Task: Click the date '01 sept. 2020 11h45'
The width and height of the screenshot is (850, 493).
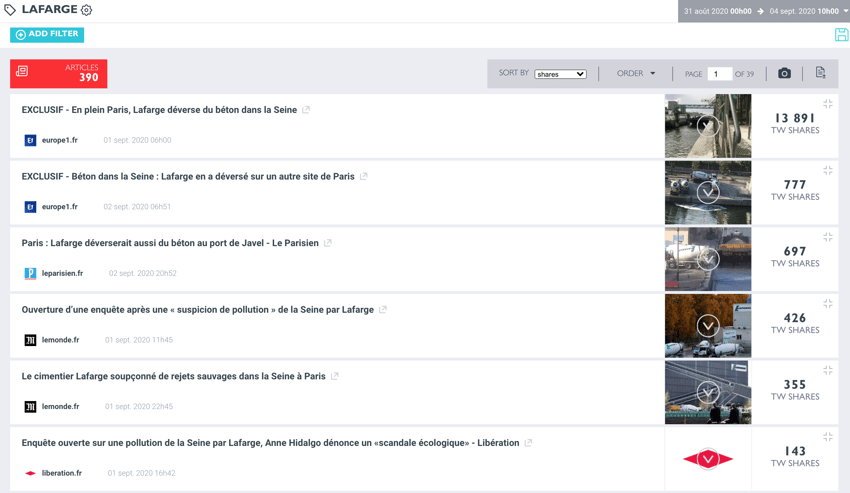Action: coord(139,340)
